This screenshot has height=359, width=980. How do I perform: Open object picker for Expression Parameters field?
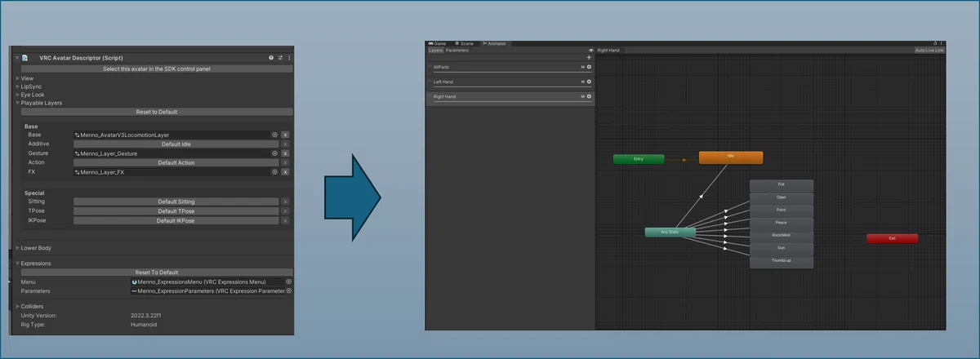tap(289, 291)
